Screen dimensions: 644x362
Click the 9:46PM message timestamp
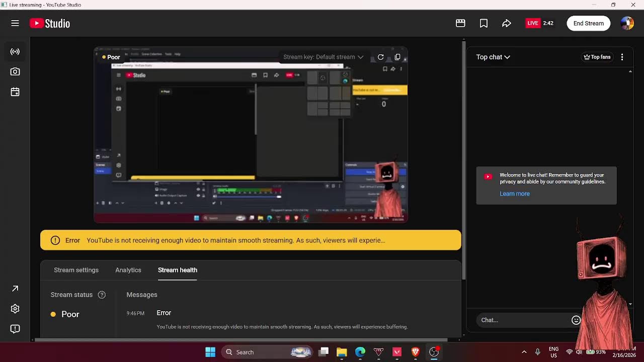click(x=135, y=313)
